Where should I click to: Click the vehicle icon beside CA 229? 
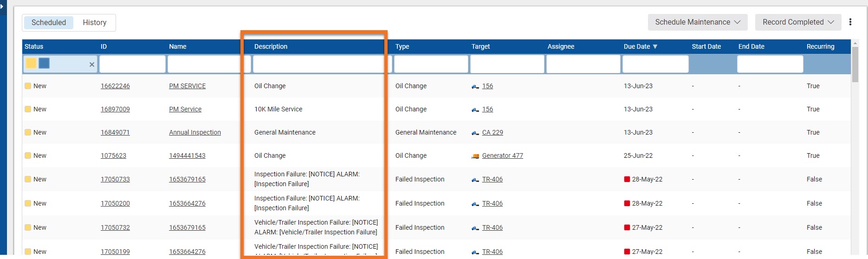475,133
